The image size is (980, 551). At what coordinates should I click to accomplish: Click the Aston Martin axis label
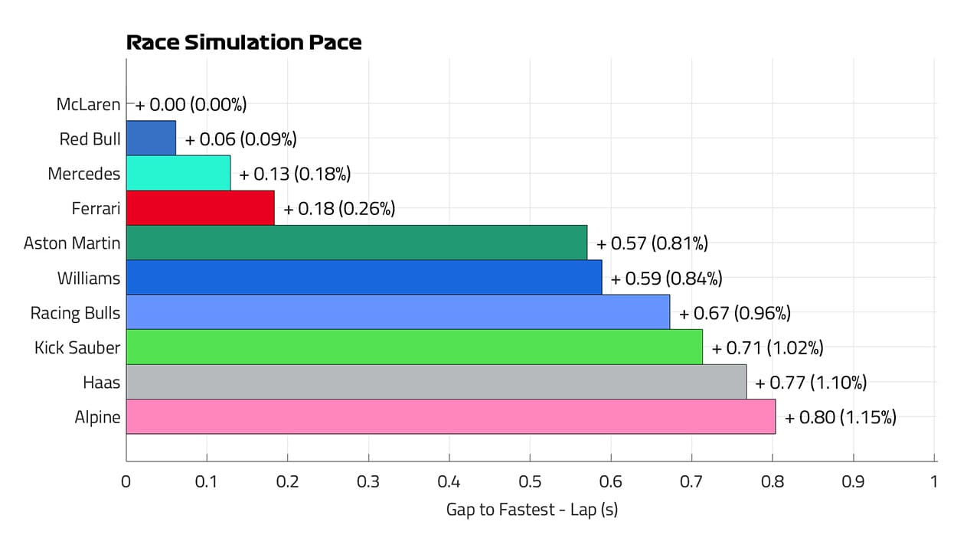[x=72, y=243]
